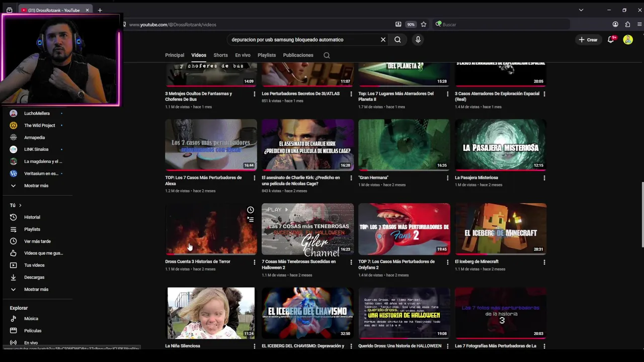Open options for 7 Lugares Más Aterradores video

447,94
